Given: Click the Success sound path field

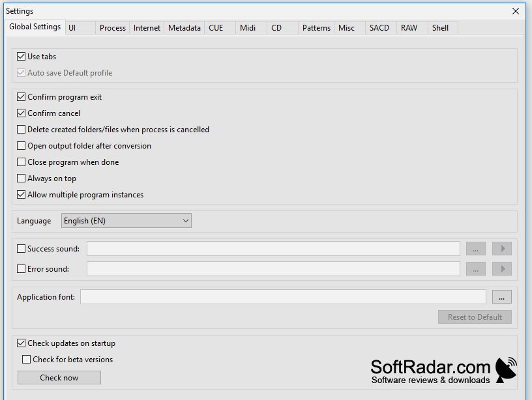Looking at the screenshot, I should click(273, 248).
